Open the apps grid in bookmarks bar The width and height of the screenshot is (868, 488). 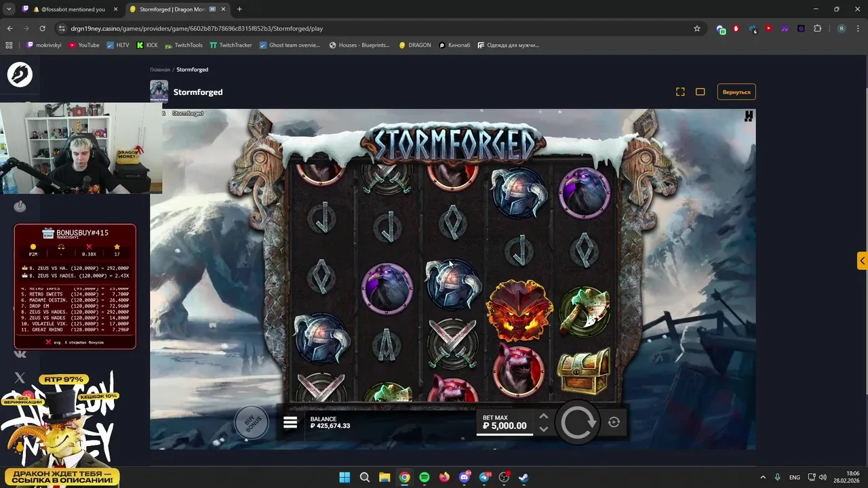pyautogui.click(x=9, y=45)
